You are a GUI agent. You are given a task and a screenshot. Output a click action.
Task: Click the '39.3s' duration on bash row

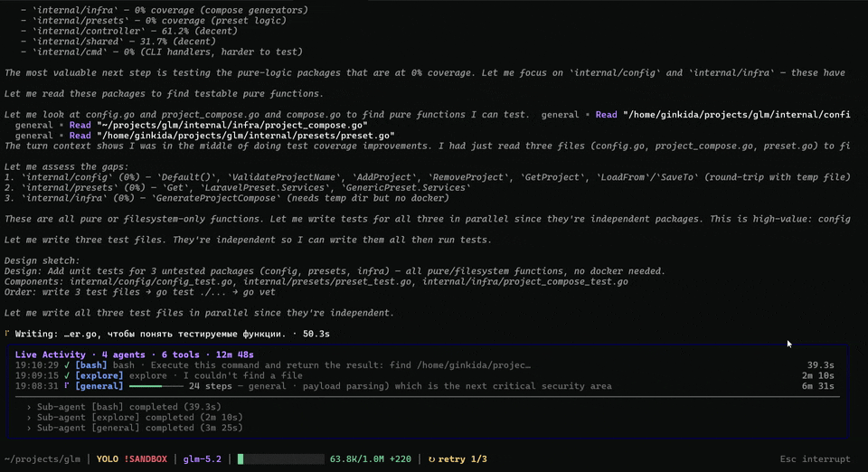[x=820, y=365]
